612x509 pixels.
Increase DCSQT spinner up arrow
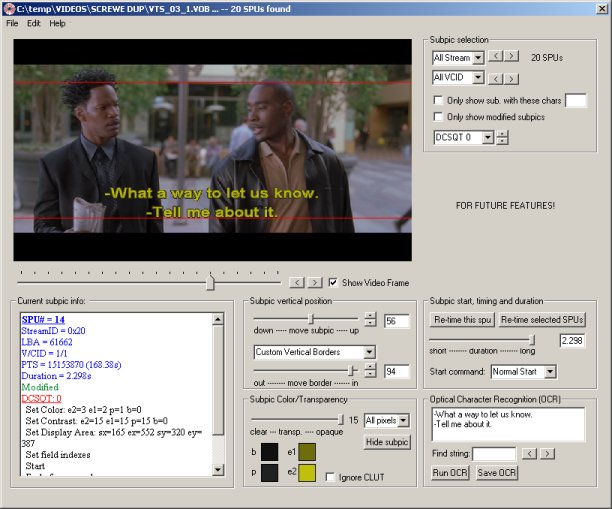point(502,133)
